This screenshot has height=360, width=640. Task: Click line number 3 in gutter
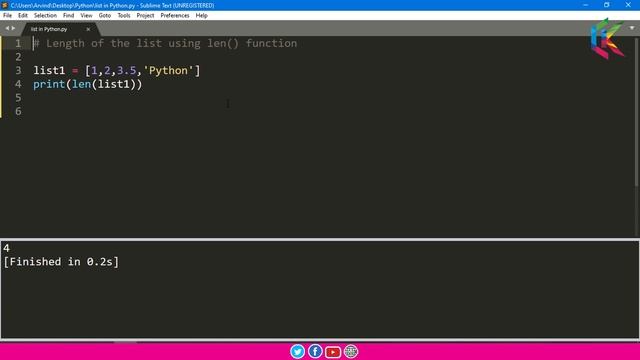pyautogui.click(x=18, y=71)
